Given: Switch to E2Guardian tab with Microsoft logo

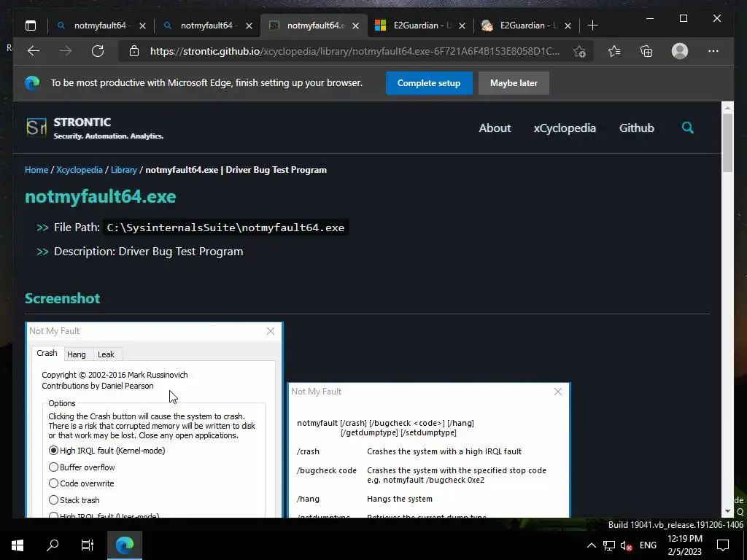Looking at the screenshot, I should 419,26.
